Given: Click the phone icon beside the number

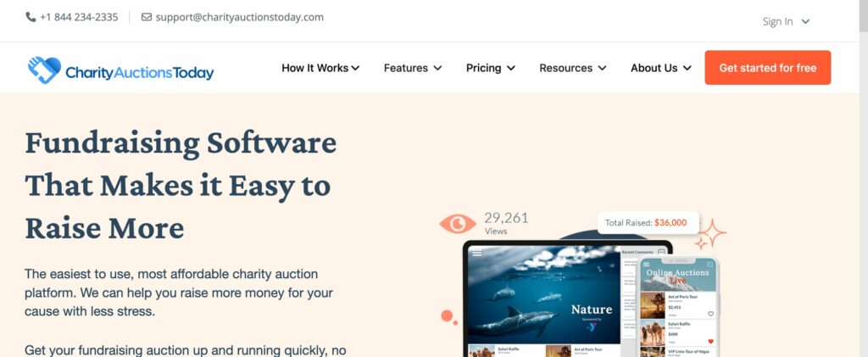Looking at the screenshot, I should 31,17.
